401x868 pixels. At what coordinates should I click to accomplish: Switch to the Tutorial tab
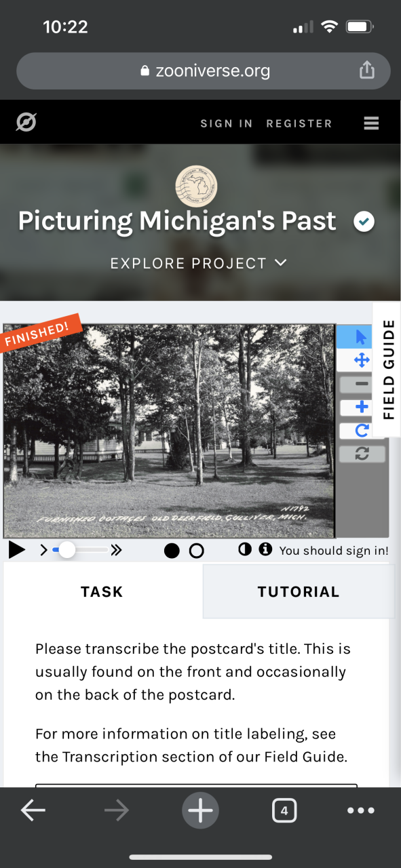tap(299, 591)
